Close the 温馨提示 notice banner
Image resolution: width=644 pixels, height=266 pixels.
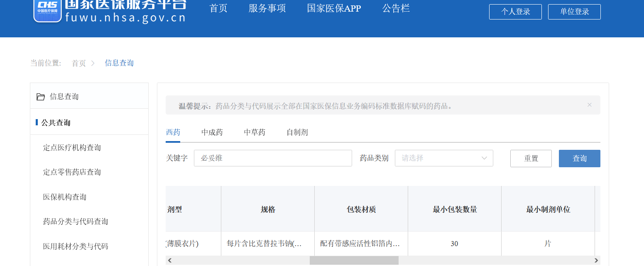[x=589, y=105]
